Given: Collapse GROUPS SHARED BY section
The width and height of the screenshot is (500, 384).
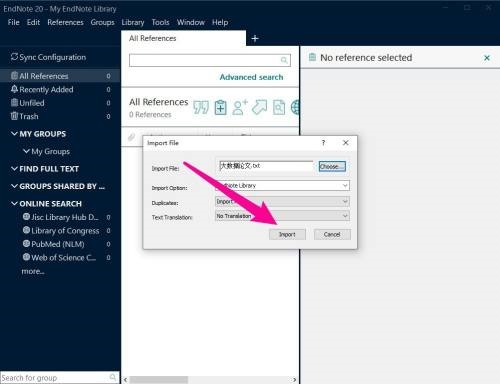Looking at the screenshot, I should tap(14, 186).
